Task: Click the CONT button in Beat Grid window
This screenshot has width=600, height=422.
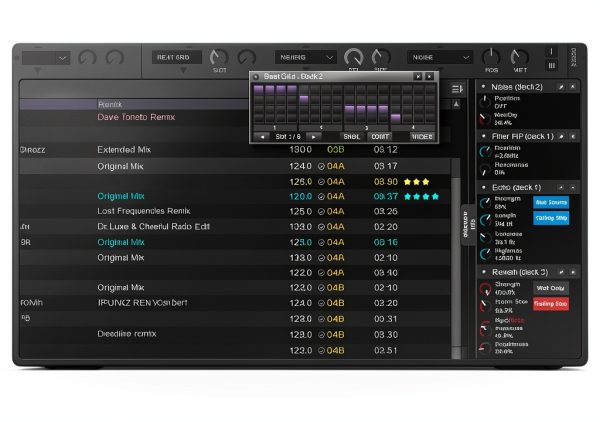Action: tap(380, 137)
